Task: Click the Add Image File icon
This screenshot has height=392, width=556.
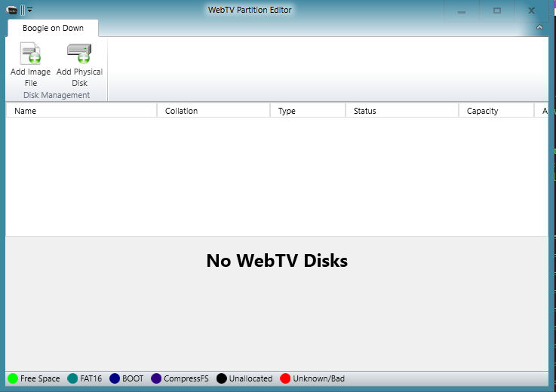Action: [x=30, y=54]
